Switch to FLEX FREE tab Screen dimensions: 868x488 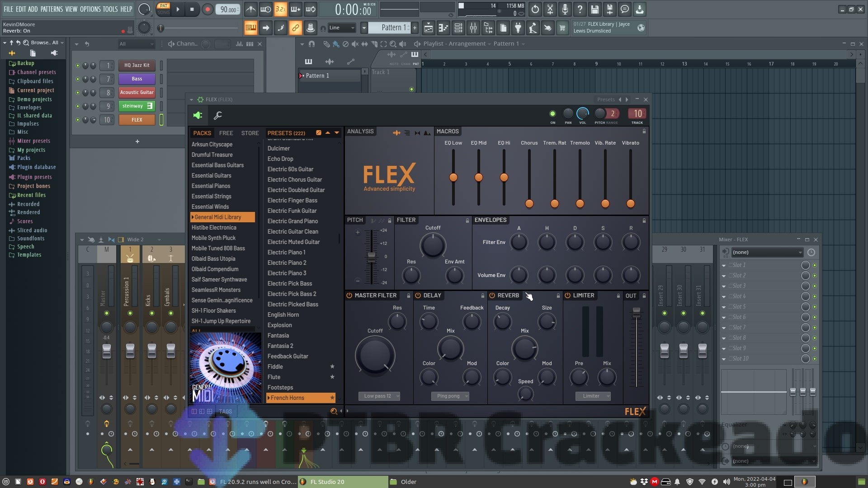click(226, 133)
